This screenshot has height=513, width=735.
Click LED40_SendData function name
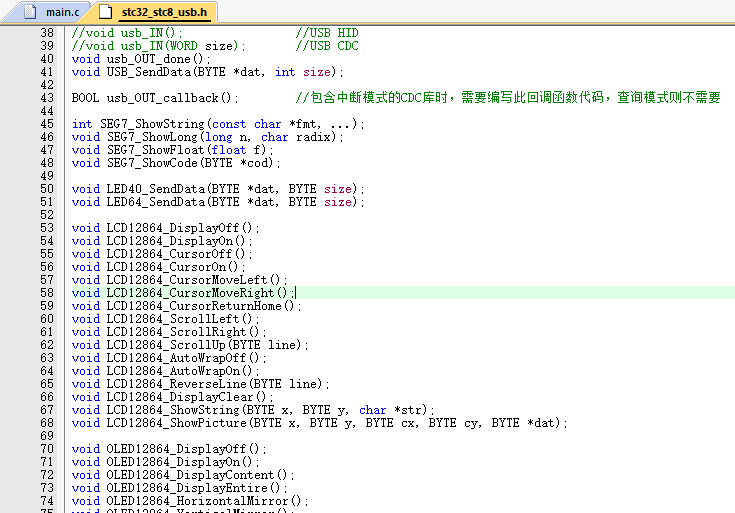156,189
